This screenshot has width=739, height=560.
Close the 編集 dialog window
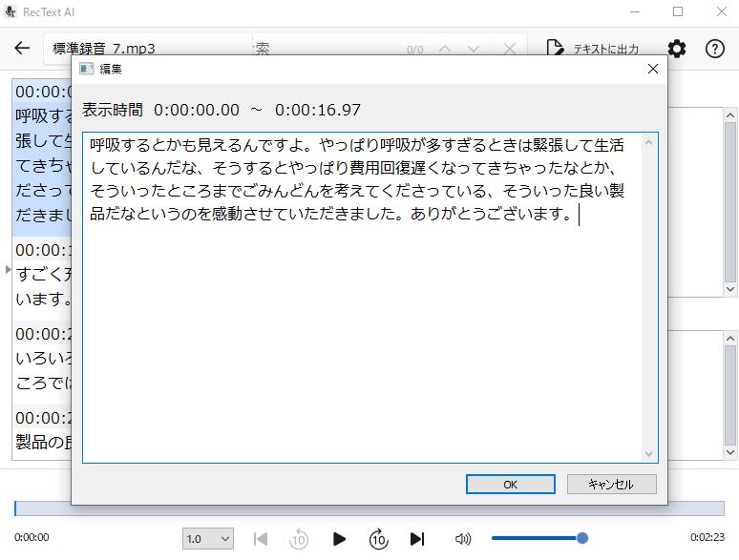[653, 69]
